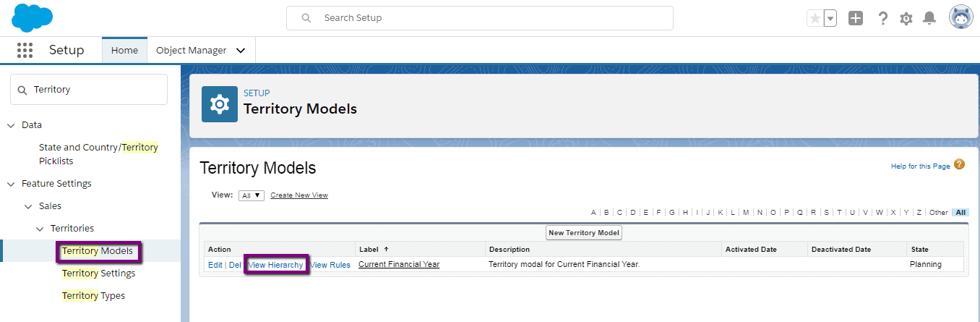Screen dimensions: 980x322
Task: Open the help question mark icon
Action: [x=882, y=19]
